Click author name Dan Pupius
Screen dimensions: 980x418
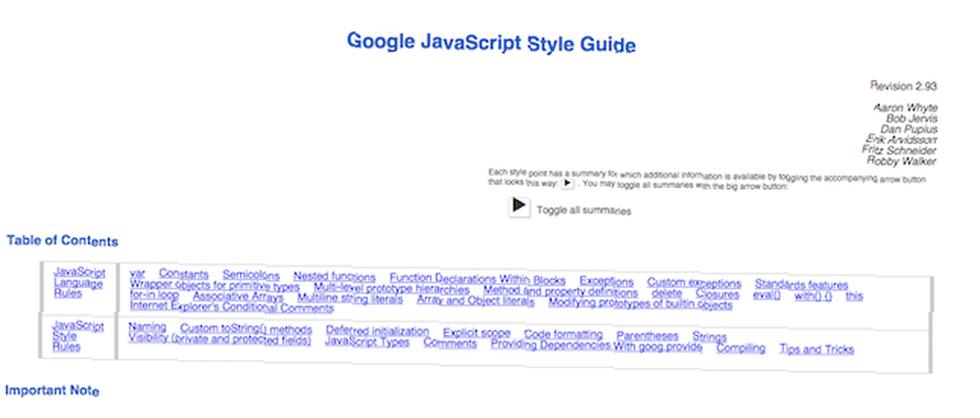point(908,129)
